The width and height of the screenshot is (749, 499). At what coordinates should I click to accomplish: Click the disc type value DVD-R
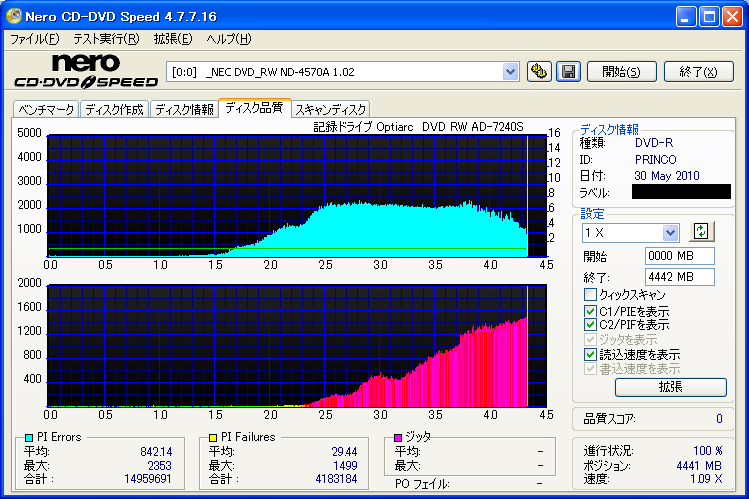(653, 143)
